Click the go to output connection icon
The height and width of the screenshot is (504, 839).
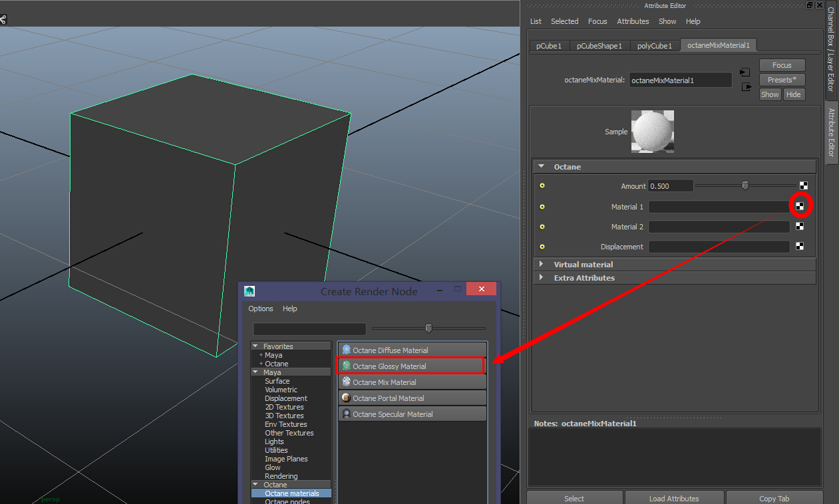[x=747, y=86]
